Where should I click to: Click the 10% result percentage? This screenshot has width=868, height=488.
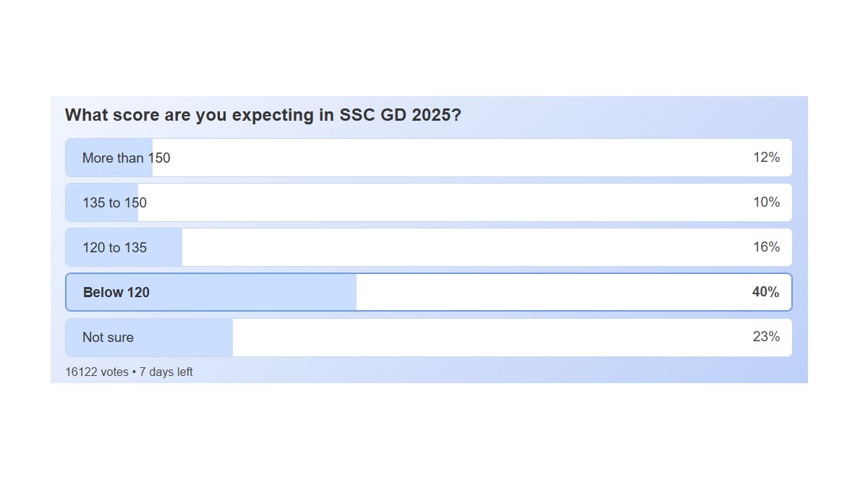(766, 202)
